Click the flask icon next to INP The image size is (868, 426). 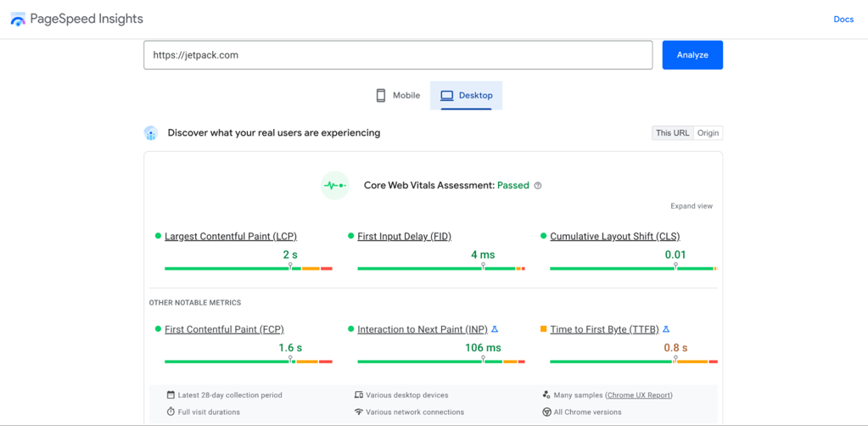pos(495,329)
